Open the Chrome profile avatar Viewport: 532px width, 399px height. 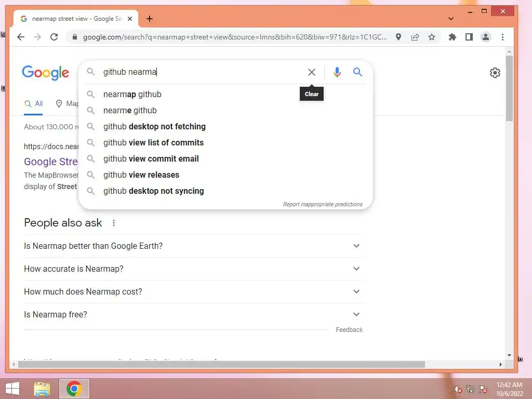(486, 37)
